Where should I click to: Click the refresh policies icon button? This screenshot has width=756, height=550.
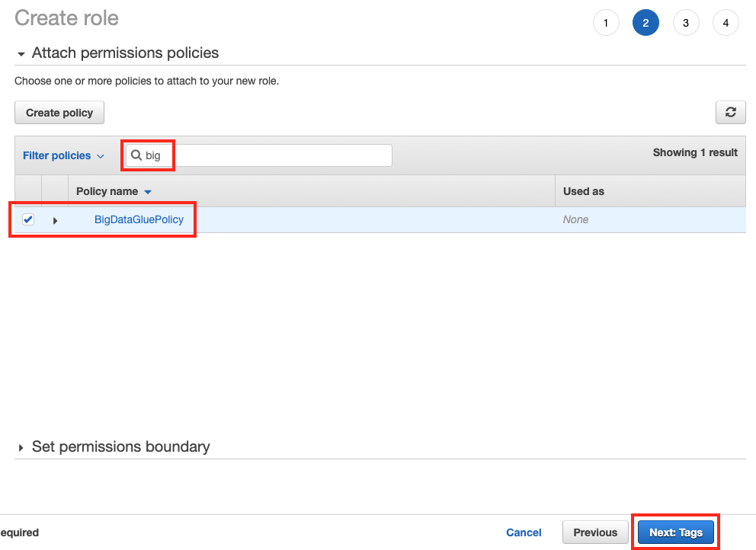click(730, 113)
